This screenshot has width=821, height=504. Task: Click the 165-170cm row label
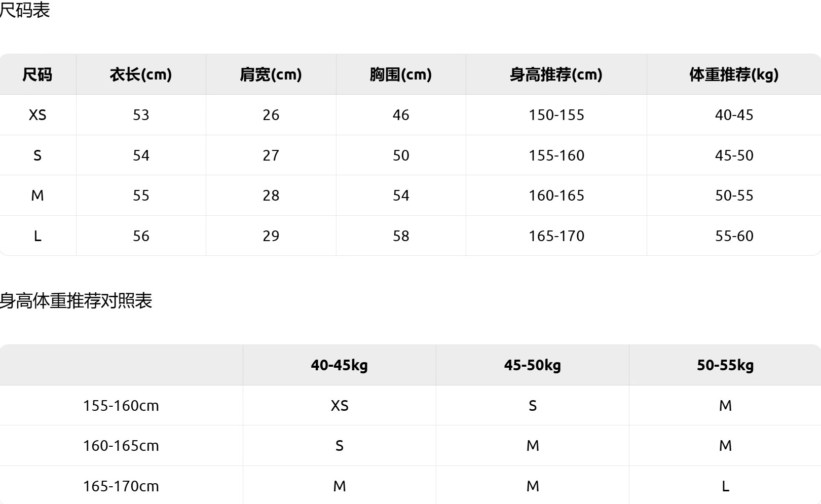tap(121, 486)
